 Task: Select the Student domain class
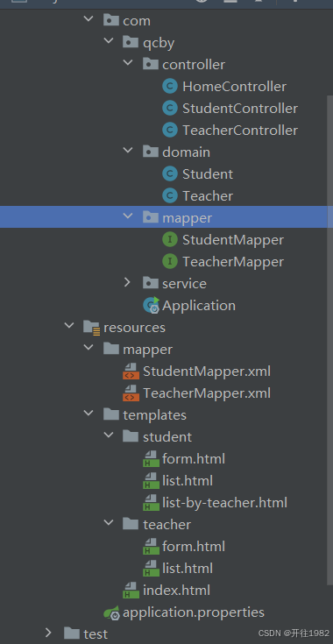coord(208,174)
